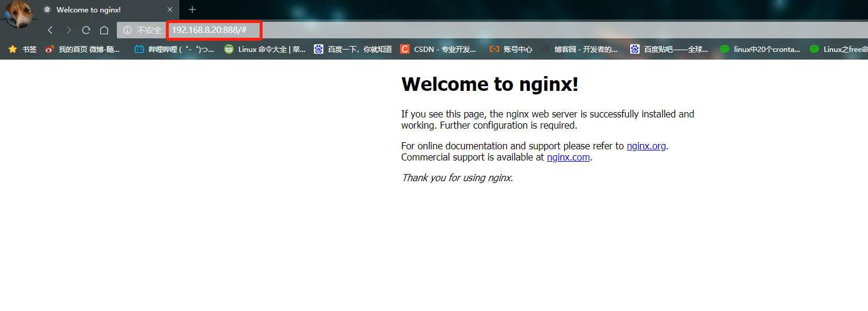Reload the page with refresh icon
868x311 pixels.
point(86,30)
